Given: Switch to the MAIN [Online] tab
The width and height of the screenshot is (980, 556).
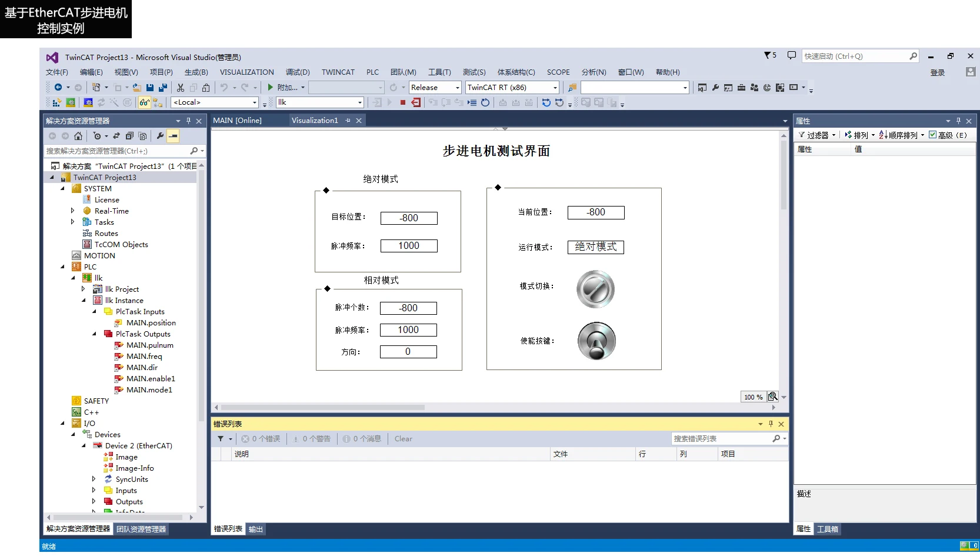Looking at the screenshot, I should click(x=237, y=121).
